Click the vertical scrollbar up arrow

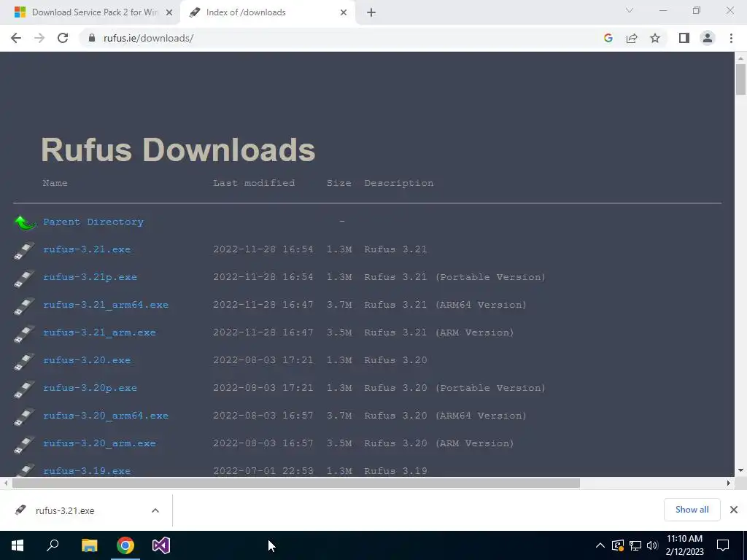click(740, 58)
